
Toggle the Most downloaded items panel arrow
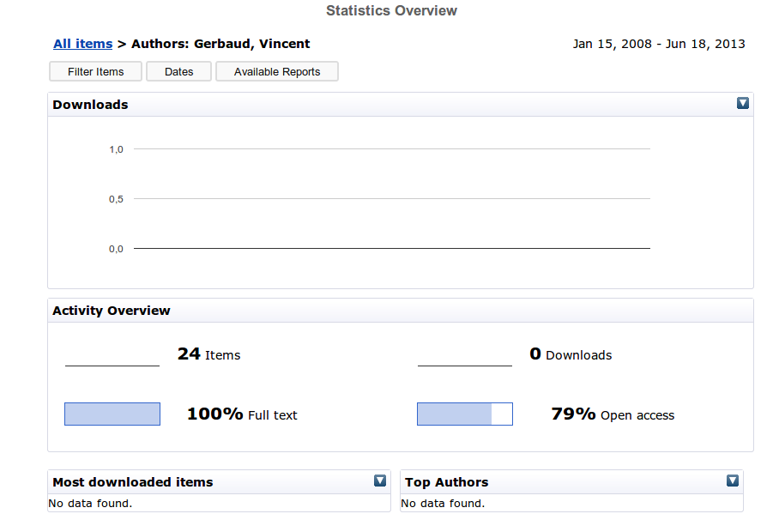[x=379, y=481]
